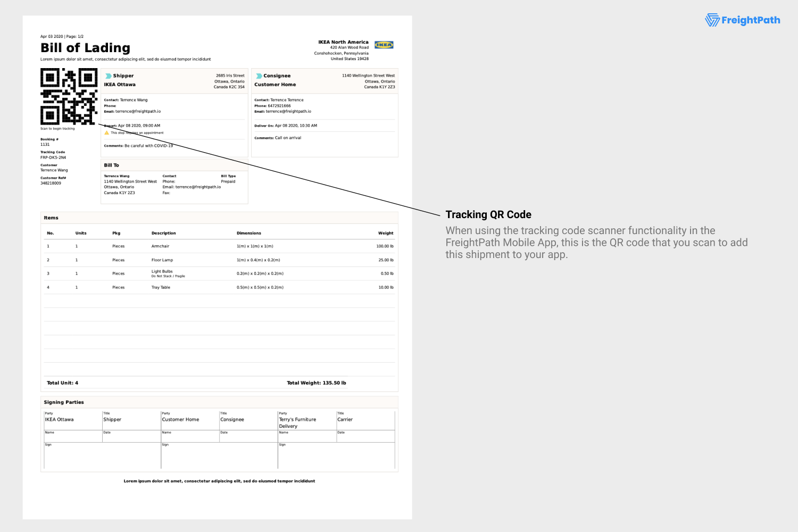Click the Bill To section heading
The height and width of the screenshot is (532, 798).
pyautogui.click(x=111, y=165)
